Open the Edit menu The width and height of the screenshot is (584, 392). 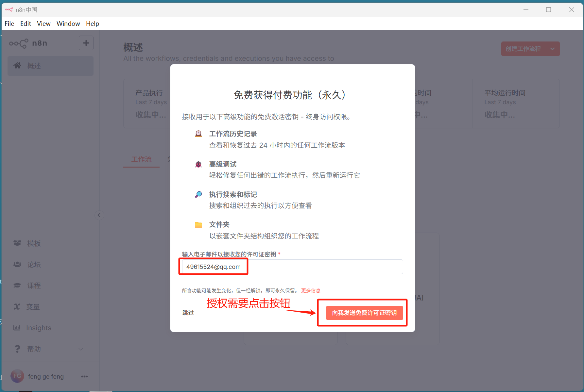[x=26, y=24]
